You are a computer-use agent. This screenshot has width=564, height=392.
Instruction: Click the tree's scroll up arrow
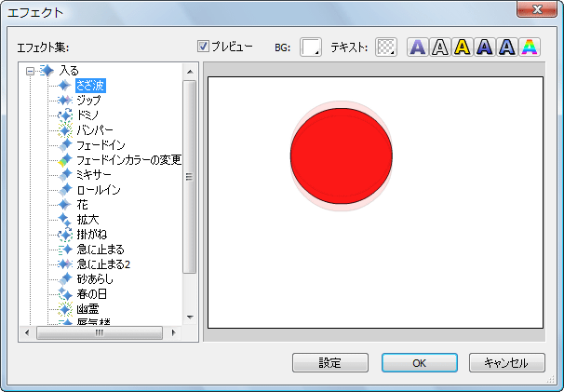pyautogui.click(x=190, y=72)
